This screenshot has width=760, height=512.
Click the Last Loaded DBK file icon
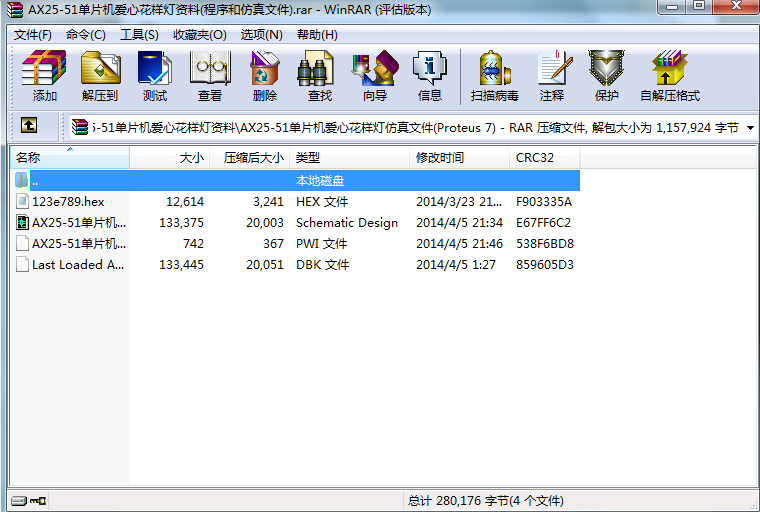[x=22, y=264]
